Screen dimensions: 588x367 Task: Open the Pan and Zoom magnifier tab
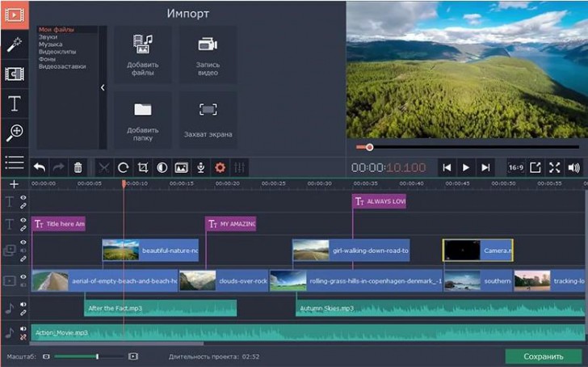tap(15, 133)
